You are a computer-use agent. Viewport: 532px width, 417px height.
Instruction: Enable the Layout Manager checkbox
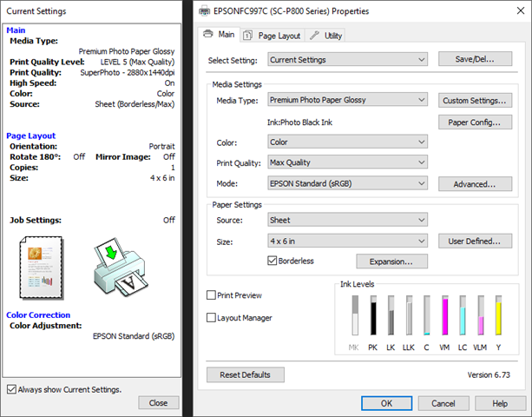(211, 317)
